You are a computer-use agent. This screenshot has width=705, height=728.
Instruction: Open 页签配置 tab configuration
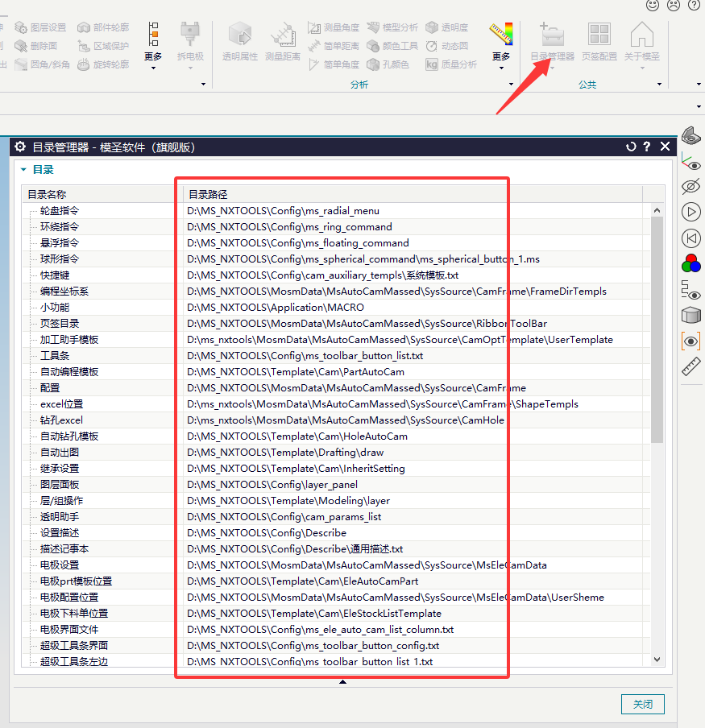tap(599, 42)
